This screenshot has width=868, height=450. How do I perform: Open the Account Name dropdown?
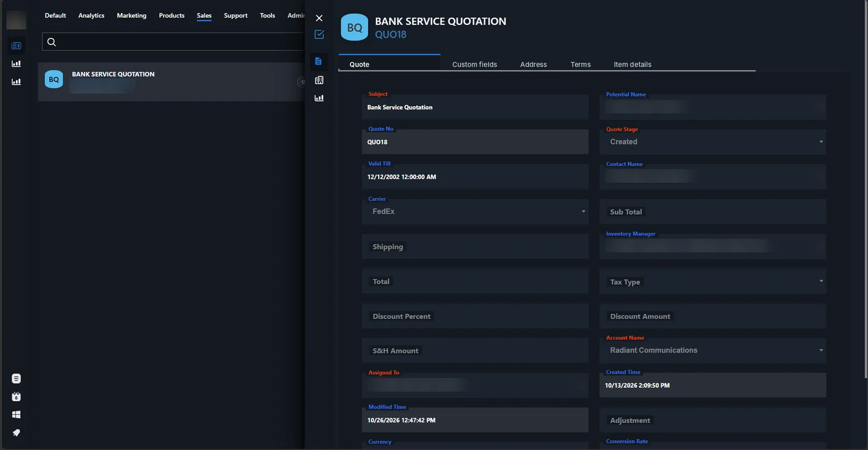(713, 350)
